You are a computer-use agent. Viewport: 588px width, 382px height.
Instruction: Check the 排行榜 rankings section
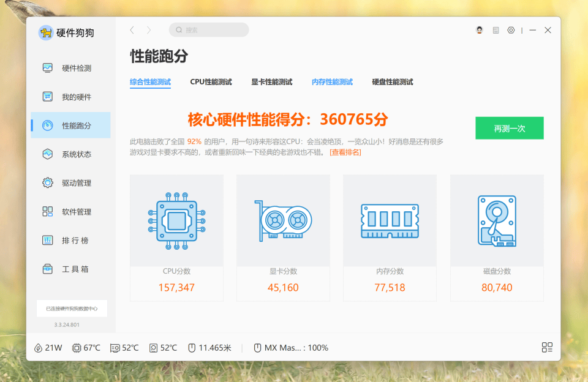pos(69,240)
